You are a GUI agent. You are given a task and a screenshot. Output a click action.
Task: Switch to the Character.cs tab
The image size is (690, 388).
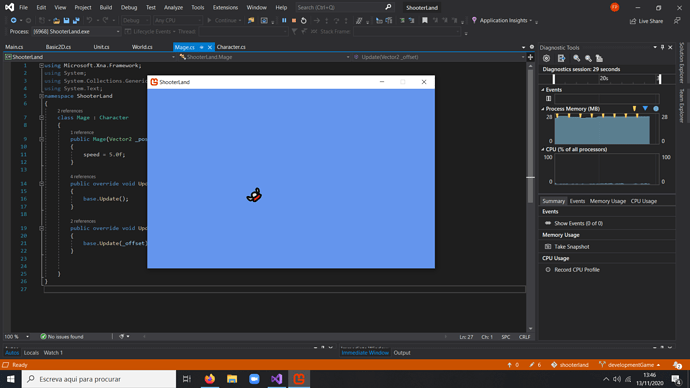(x=231, y=47)
